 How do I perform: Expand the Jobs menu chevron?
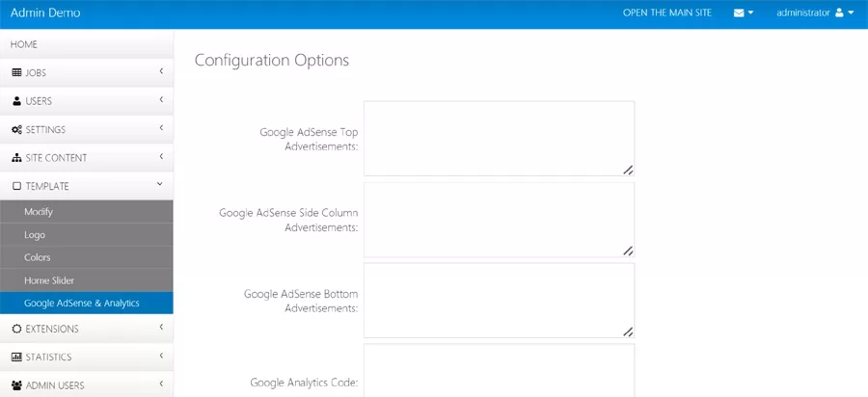point(161,72)
